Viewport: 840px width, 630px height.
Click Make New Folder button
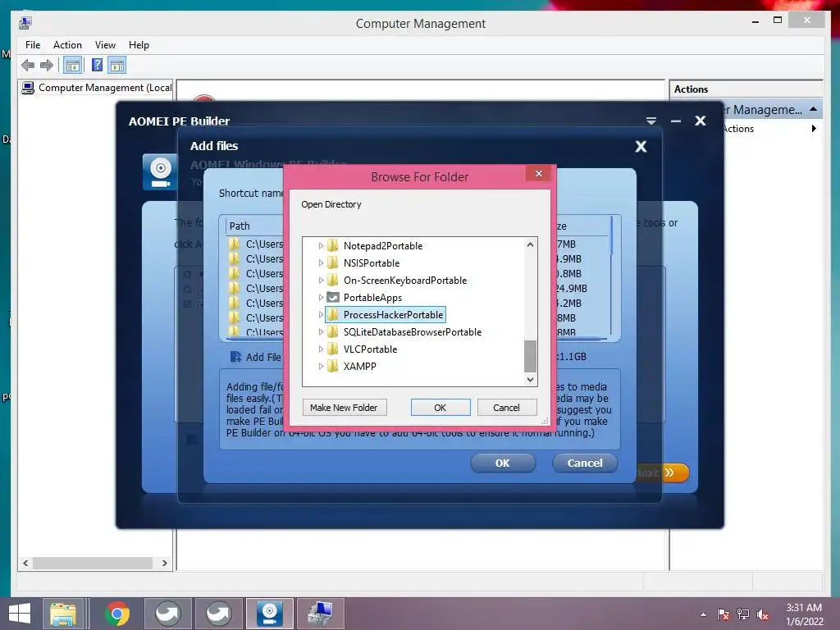(344, 408)
